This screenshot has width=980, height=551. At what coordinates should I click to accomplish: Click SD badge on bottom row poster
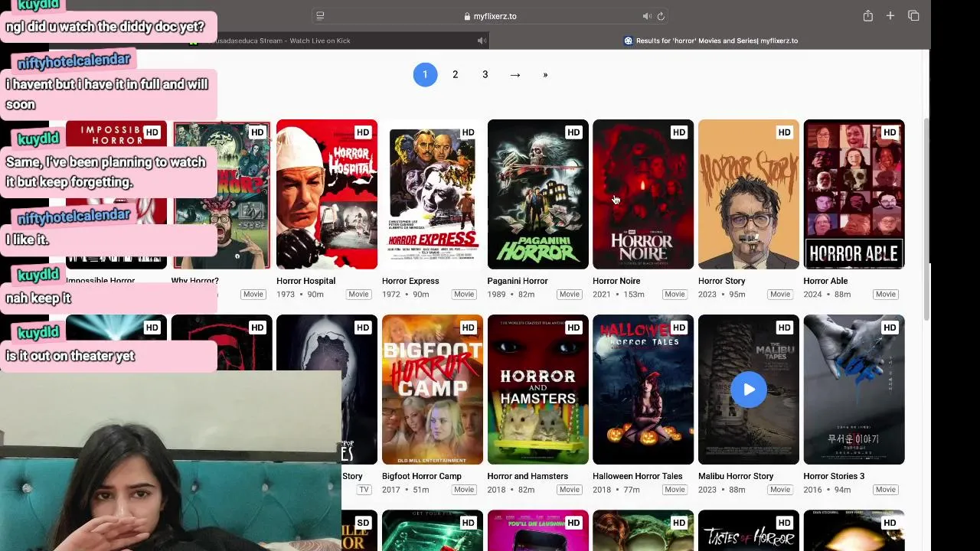coord(363,523)
